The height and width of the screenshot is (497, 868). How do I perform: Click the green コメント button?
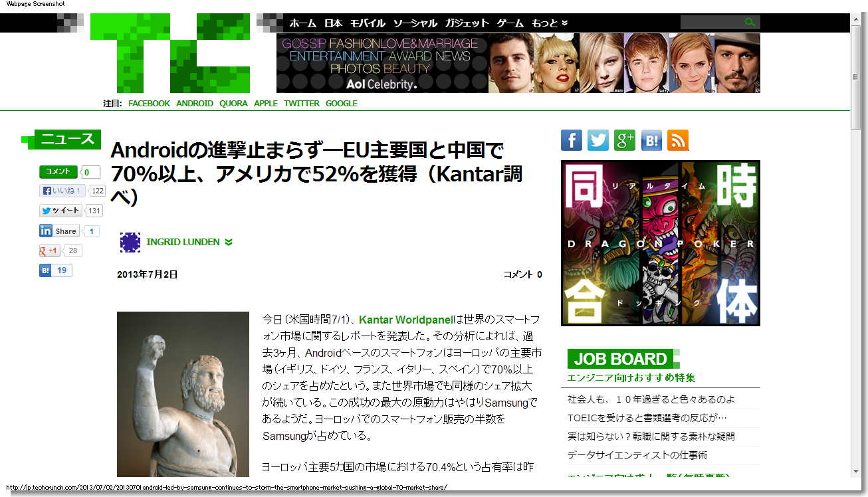pyautogui.click(x=58, y=171)
